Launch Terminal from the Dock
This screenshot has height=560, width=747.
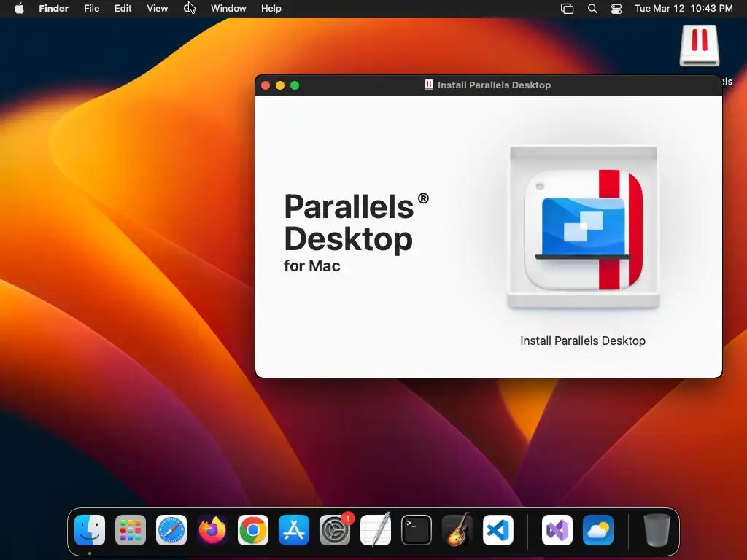[417, 530]
